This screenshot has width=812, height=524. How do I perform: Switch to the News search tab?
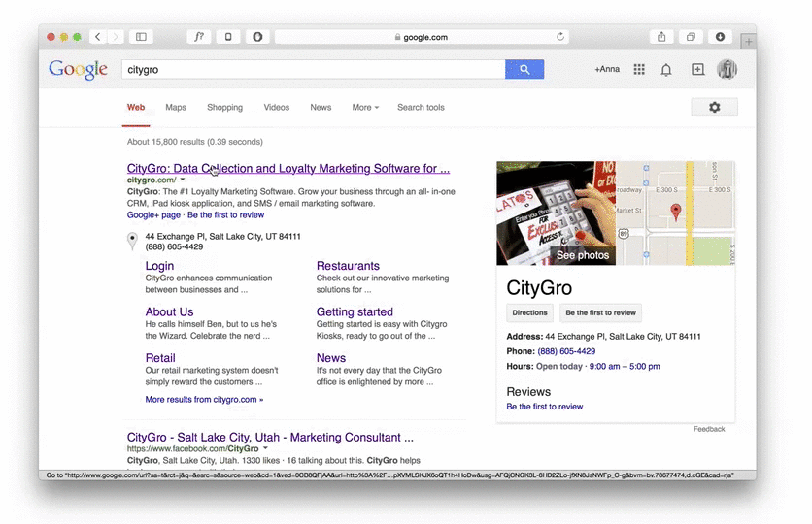(x=321, y=107)
